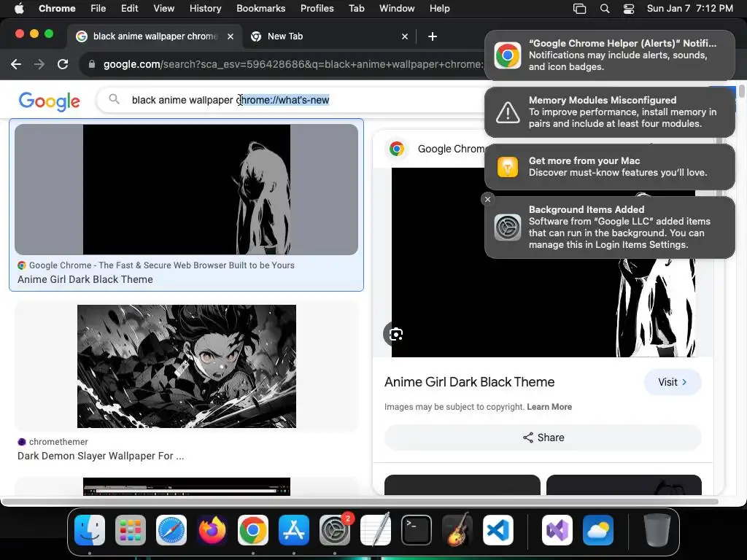
Task: Open Terminal from the Dock
Action: [417, 530]
